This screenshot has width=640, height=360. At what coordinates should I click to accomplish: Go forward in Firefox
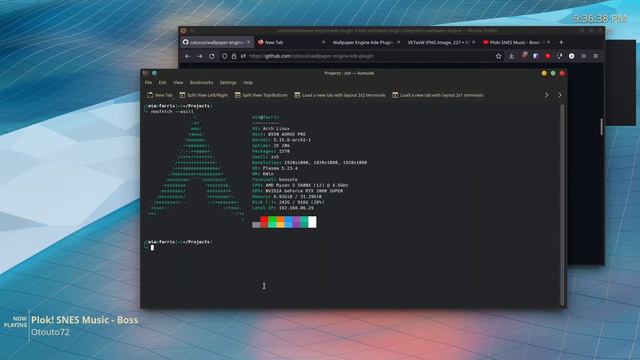(200, 56)
